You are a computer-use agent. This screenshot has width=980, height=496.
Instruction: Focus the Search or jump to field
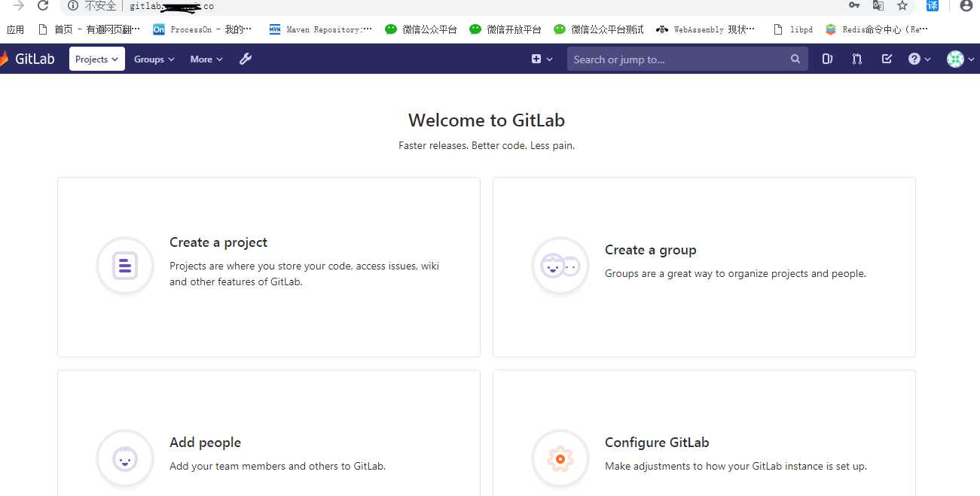[687, 59]
